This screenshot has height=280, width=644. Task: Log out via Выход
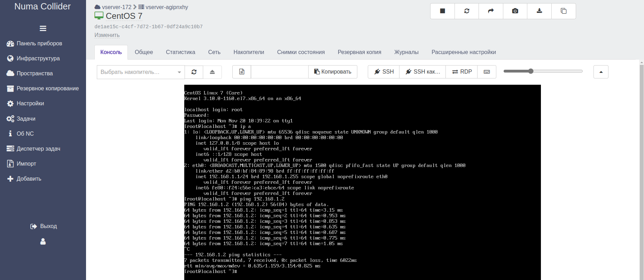tap(44, 226)
